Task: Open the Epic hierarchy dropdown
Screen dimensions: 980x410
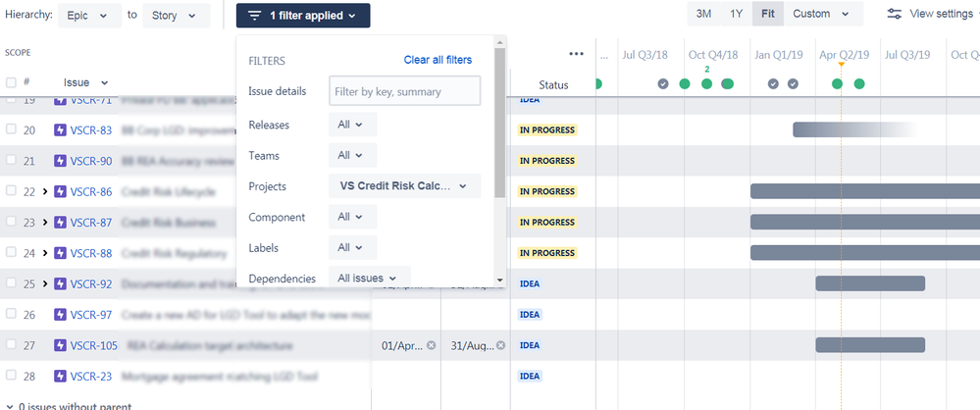Action: [90, 16]
